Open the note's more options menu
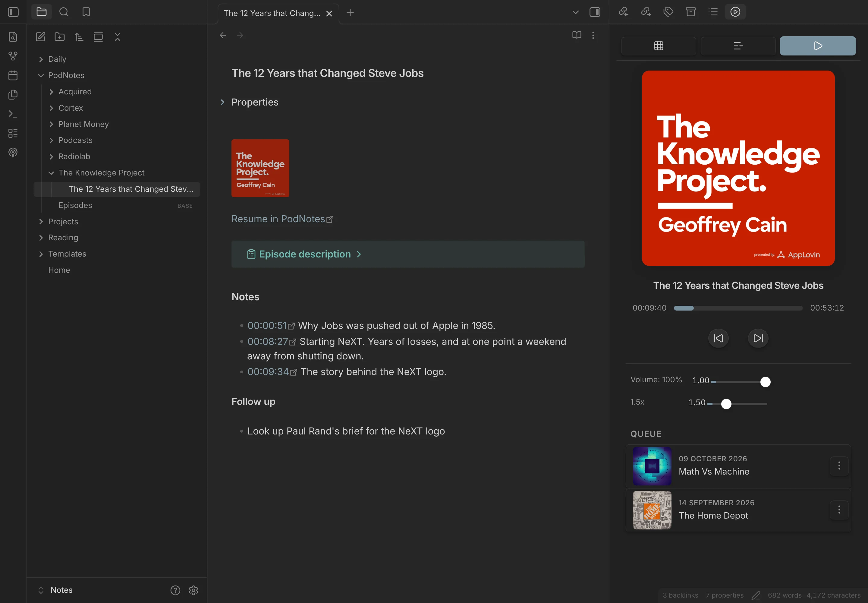868x603 pixels. click(593, 35)
